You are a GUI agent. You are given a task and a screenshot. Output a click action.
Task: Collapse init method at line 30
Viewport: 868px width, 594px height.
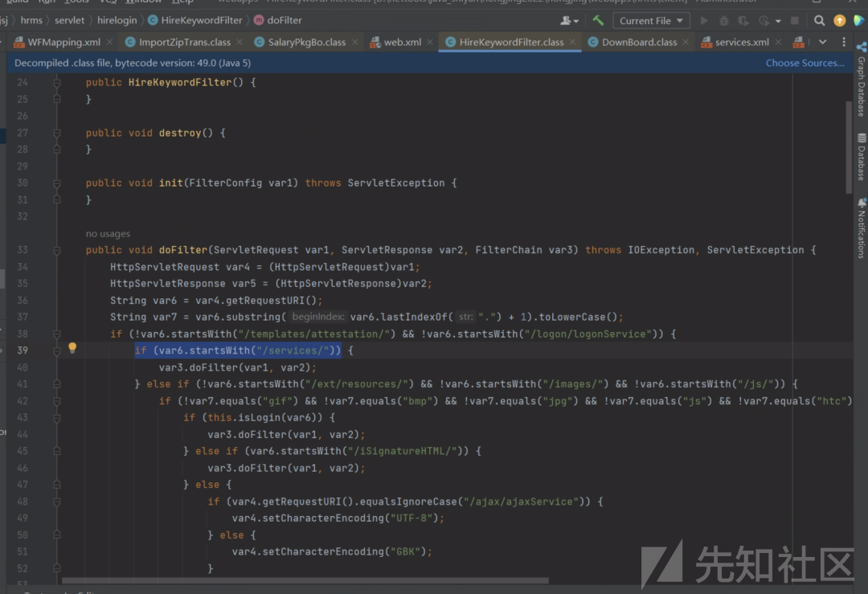[x=56, y=183]
